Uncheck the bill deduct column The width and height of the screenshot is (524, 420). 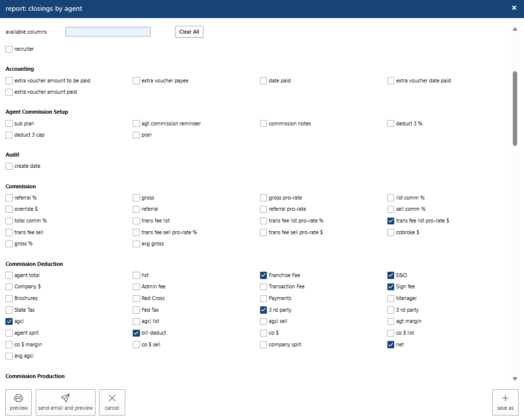tap(137, 333)
